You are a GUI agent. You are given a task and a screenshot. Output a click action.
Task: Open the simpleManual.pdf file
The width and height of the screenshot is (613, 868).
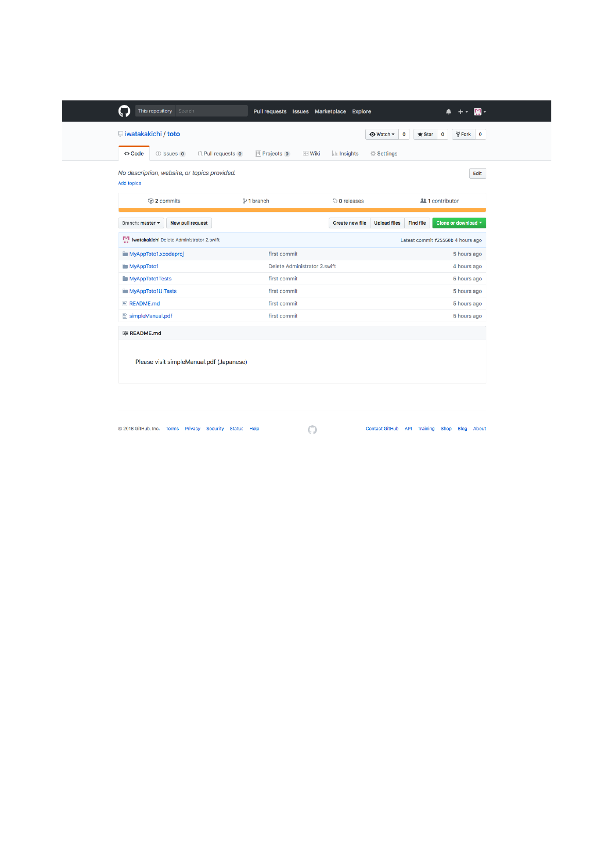150,316
